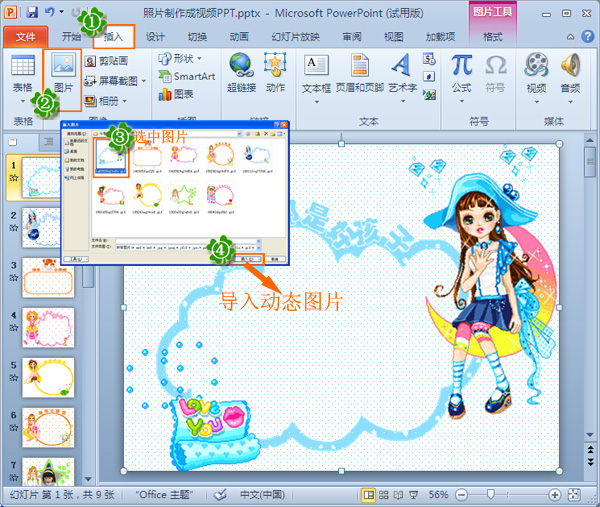Open PowerPoint Help
This screenshot has width=600, height=507.
[x=588, y=37]
